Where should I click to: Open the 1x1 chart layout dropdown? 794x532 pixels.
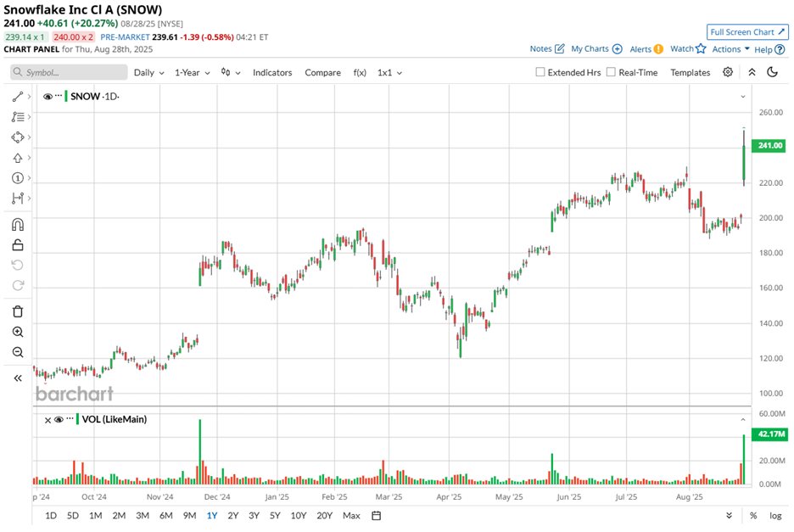click(x=390, y=72)
